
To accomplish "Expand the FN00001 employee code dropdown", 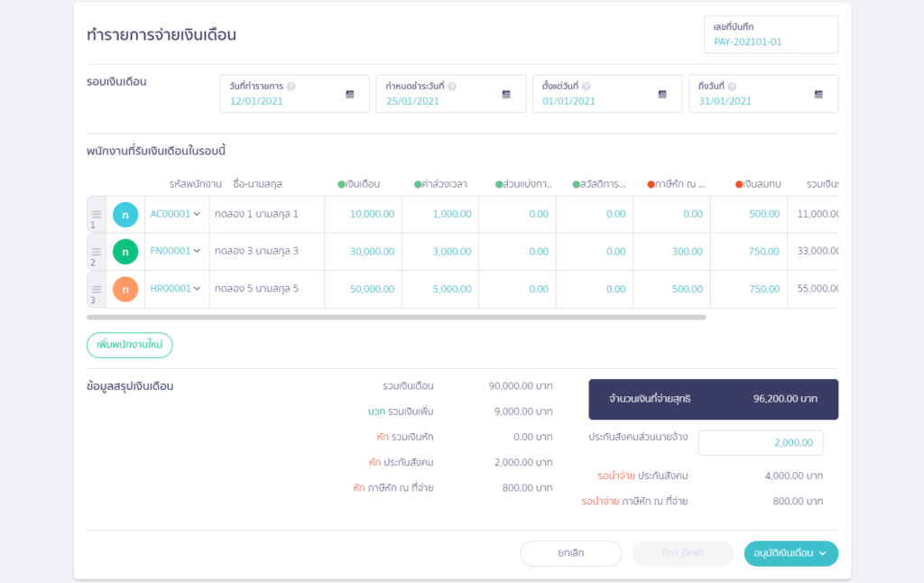I will point(198,251).
